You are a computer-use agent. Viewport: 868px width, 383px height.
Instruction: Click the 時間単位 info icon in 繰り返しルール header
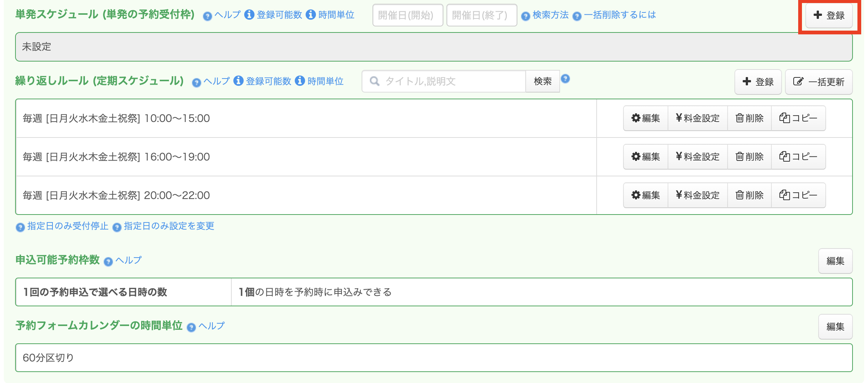[300, 81]
